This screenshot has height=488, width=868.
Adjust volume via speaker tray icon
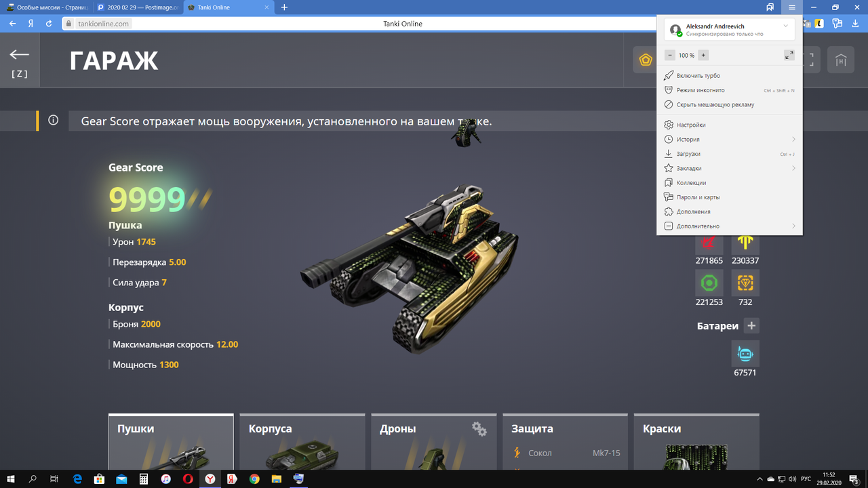(793, 479)
